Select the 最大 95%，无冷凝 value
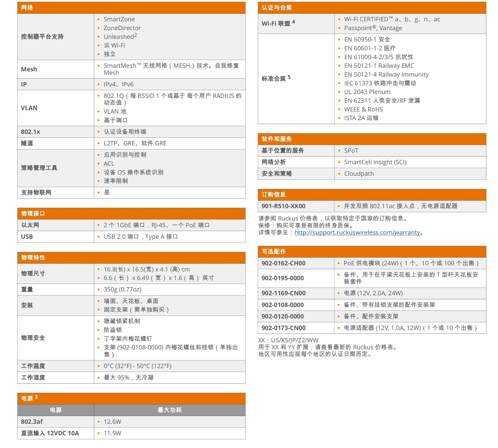The image size is (498, 448). pos(129,377)
